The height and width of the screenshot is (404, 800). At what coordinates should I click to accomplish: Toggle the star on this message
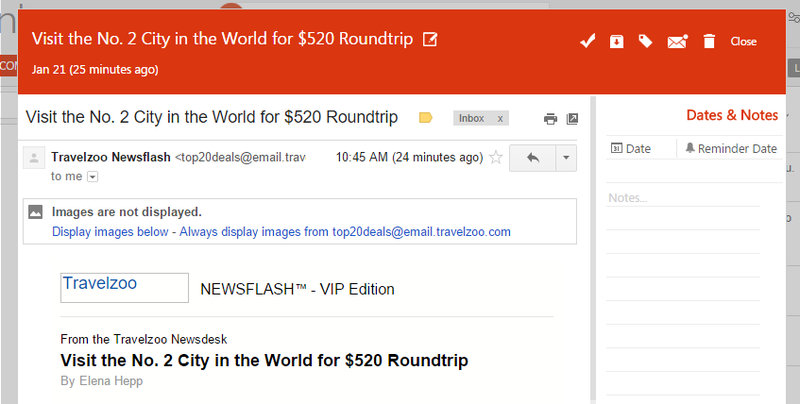pyautogui.click(x=496, y=157)
